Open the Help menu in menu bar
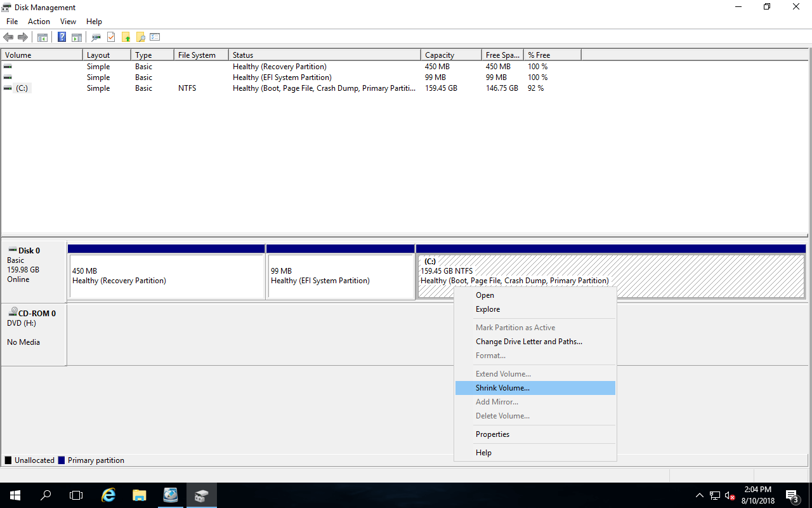Image resolution: width=812 pixels, height=508 pixels. tap(94, 22)
